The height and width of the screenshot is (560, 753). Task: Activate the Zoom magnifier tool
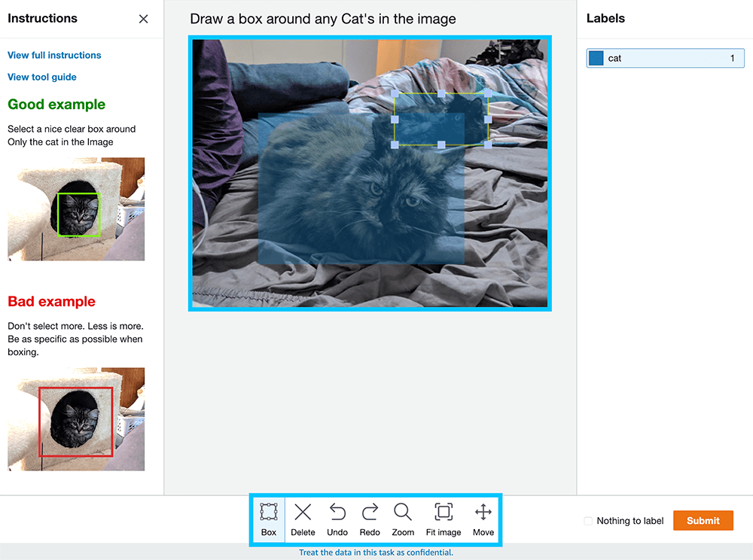[403, 519]
